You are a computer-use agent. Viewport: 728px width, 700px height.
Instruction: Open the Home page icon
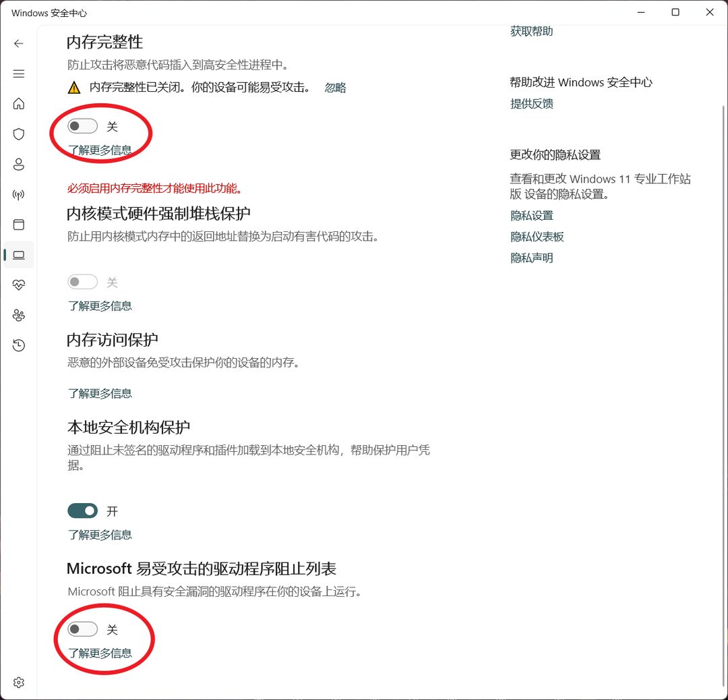(x=19, y=104)
